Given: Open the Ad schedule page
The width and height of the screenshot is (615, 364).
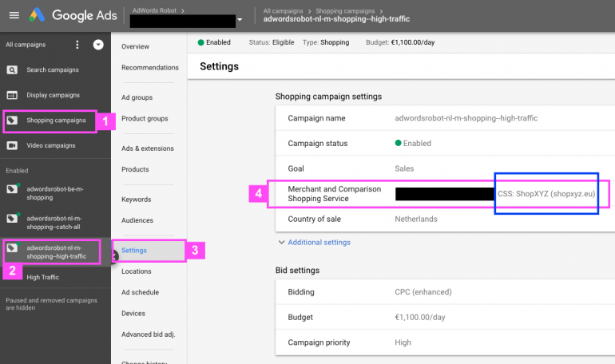Looking at the screenshot, I should tap(140, 292).
